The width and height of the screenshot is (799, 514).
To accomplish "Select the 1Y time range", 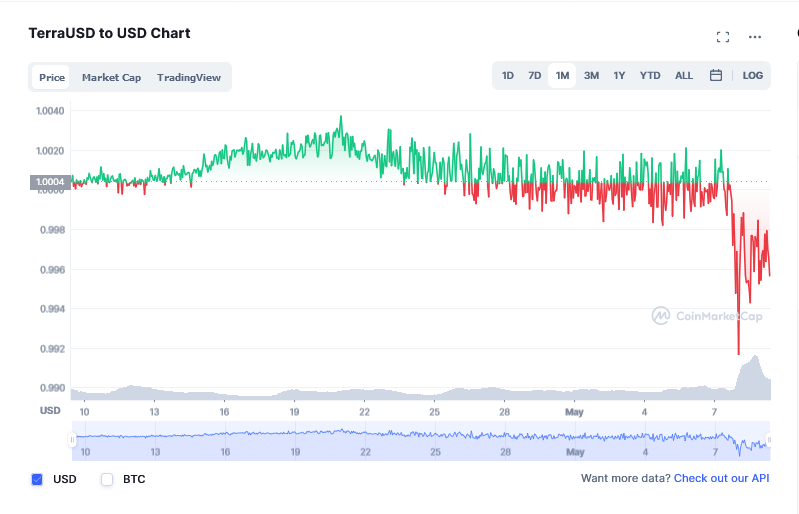I will click(619, 75).
